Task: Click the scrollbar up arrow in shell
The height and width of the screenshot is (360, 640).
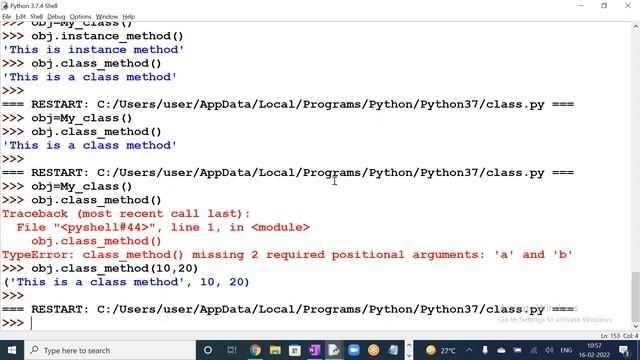Action: (x=636, y=26)
